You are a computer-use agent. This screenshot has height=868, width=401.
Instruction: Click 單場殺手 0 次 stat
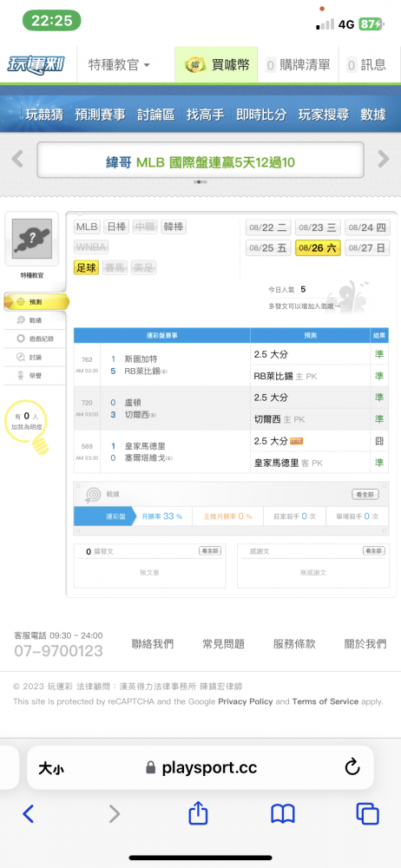pyautogui.click(x=357, y=516)
